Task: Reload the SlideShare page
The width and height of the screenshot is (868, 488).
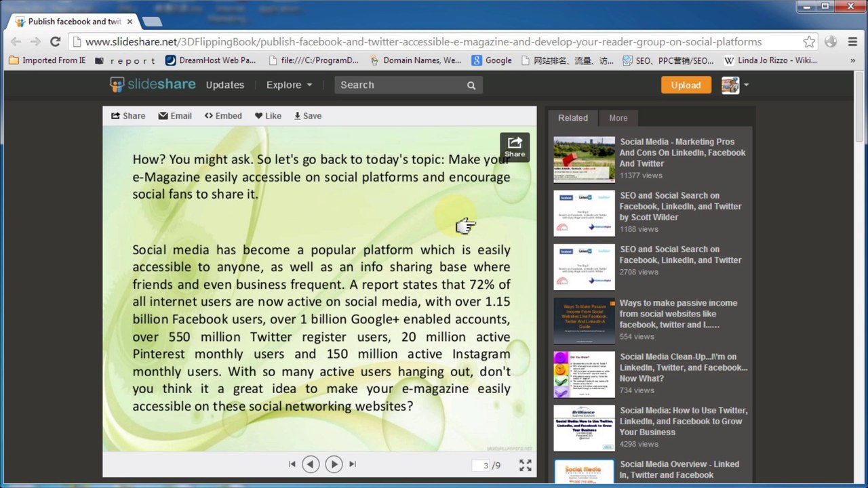Action: (56, 41)
